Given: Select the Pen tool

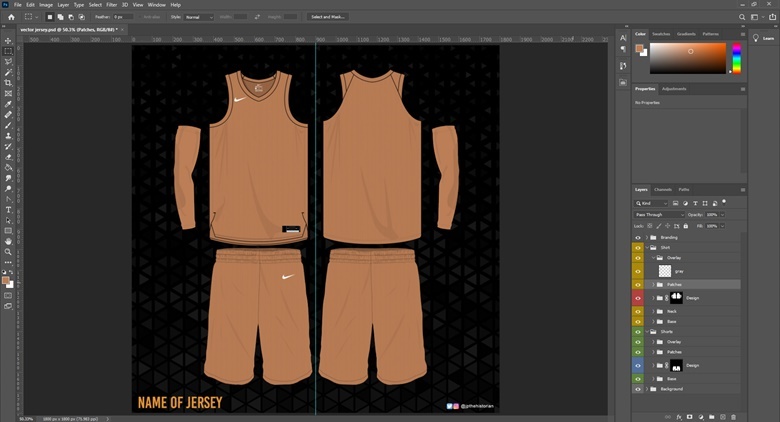Looking at the screenshot, I should click(8, 199).
